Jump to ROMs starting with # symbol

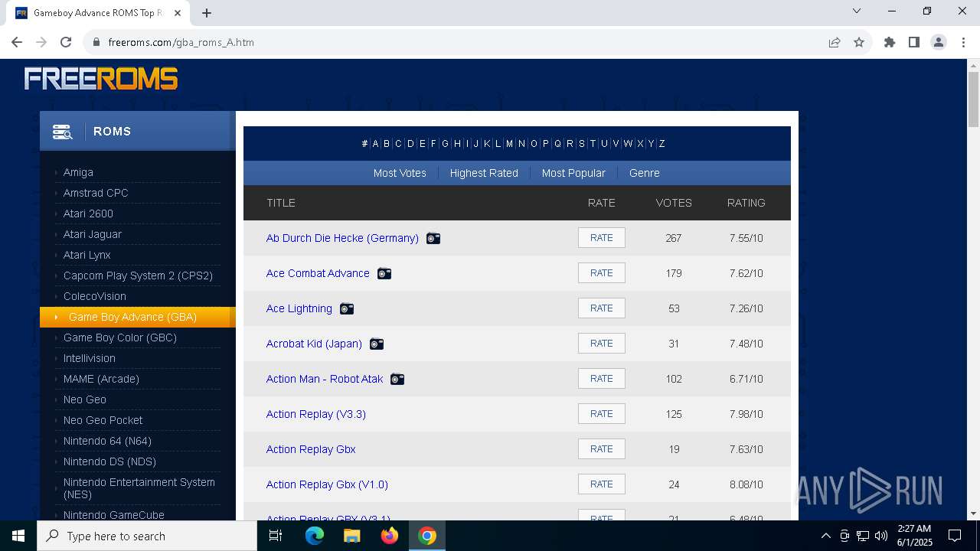364,144
